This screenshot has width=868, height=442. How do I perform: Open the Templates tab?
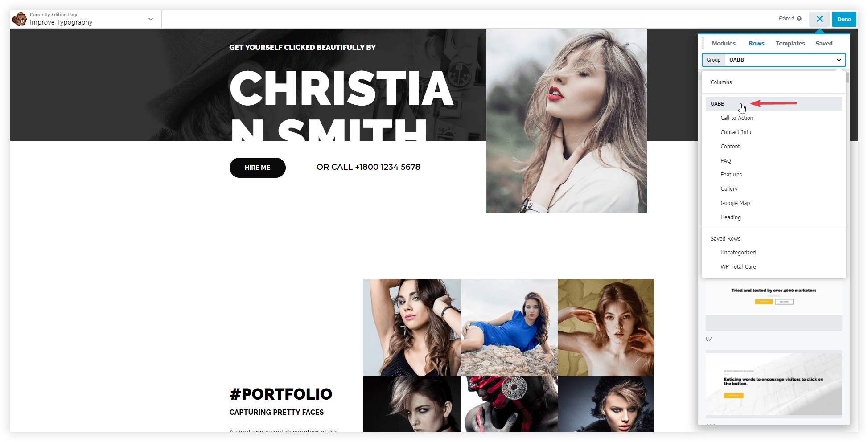pyautogui.click(x=790, y=43)
